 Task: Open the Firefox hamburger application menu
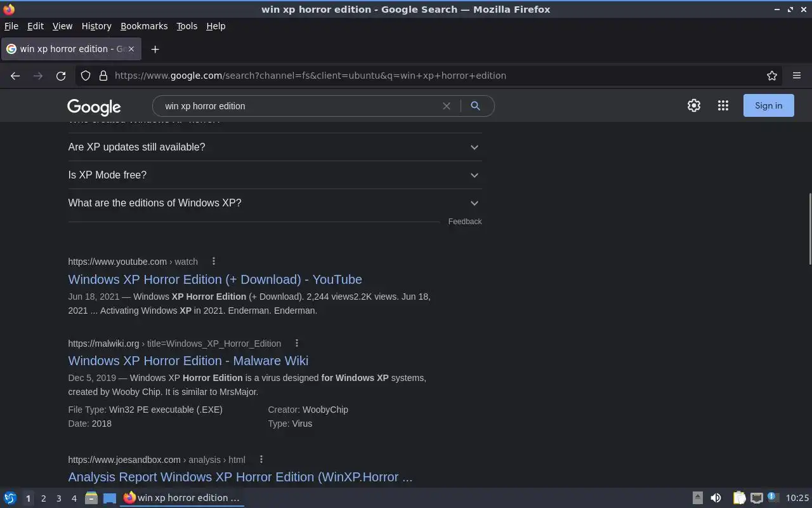(x=797, y=76)
